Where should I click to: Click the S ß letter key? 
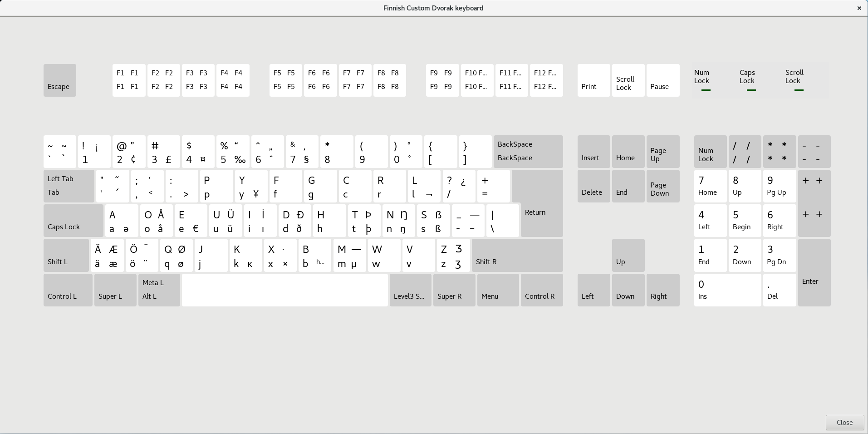coord(434,221)
